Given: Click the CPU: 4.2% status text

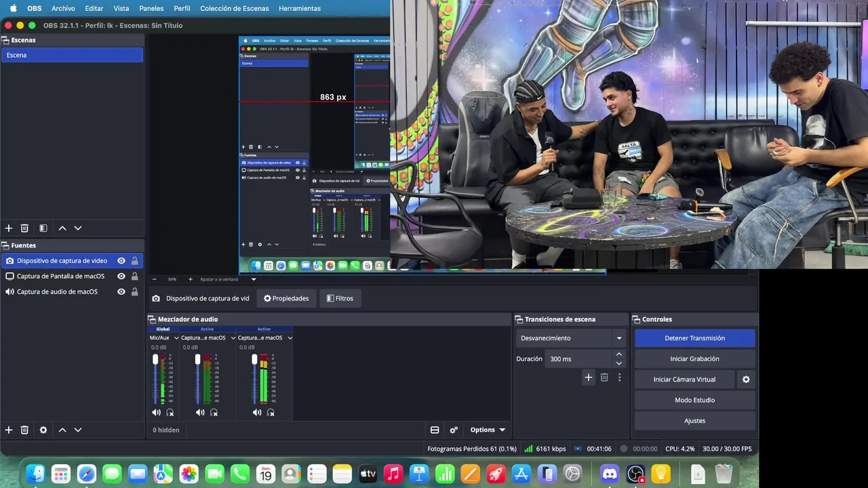Looking at the screenshot, I should tap(679, 449).
